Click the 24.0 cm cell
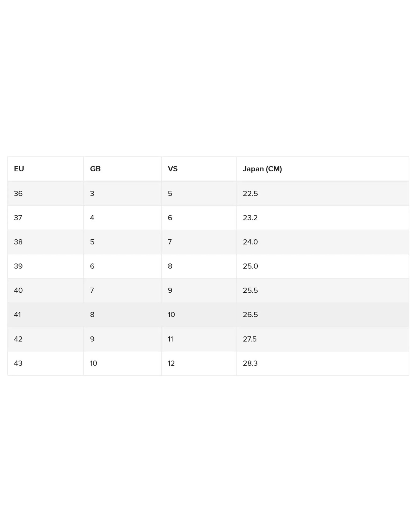411x532 pixels. point(322,242)
